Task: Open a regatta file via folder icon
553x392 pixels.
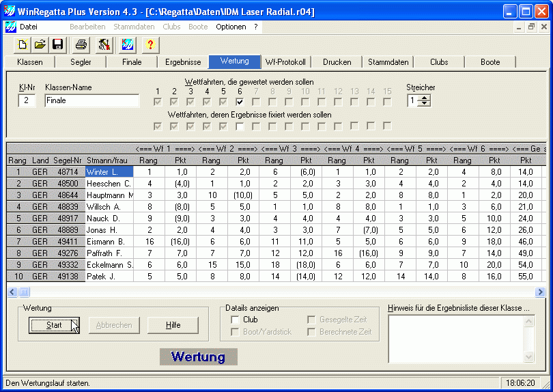Action: 40,44
